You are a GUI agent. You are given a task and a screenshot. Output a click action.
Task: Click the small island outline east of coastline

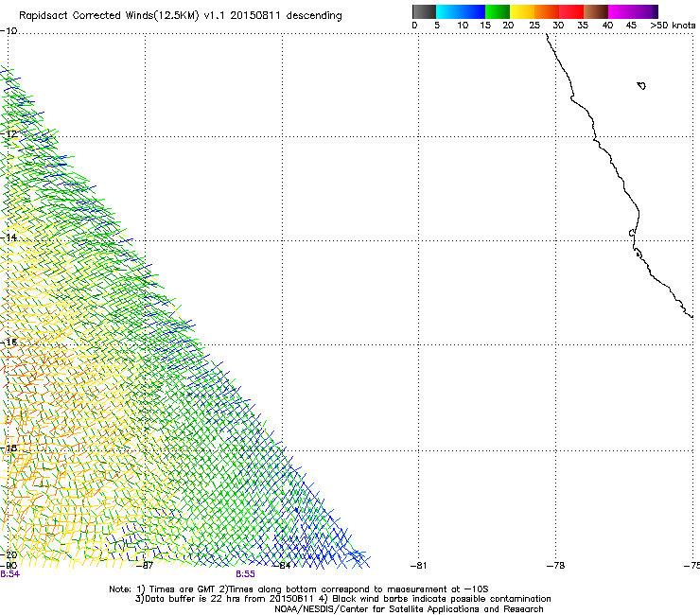641,85
